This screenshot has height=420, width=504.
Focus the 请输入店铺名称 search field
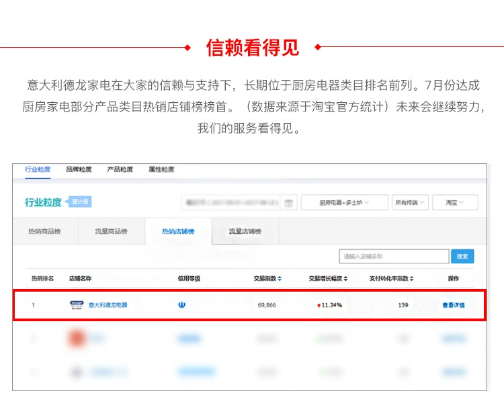pyautogui.click(x=394, y=256)
